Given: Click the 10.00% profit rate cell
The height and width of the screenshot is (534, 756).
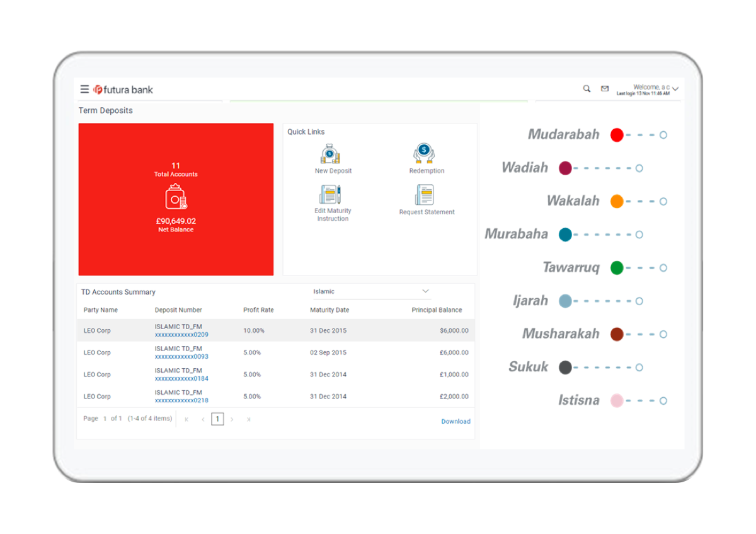Looking at the screenshot, I should [254, 330].
